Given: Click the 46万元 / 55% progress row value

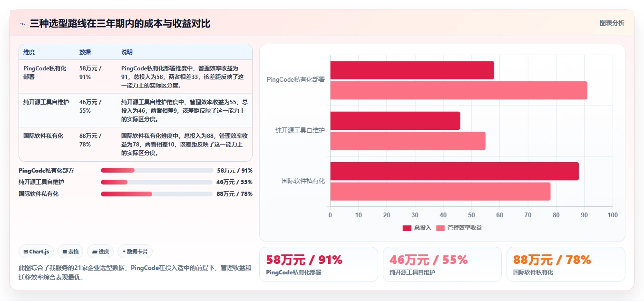Looking at the screenshot, I should pos(234,182).
